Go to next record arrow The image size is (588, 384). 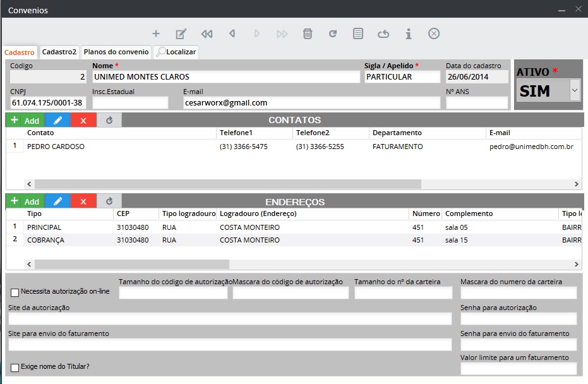(x=257, y=33)
